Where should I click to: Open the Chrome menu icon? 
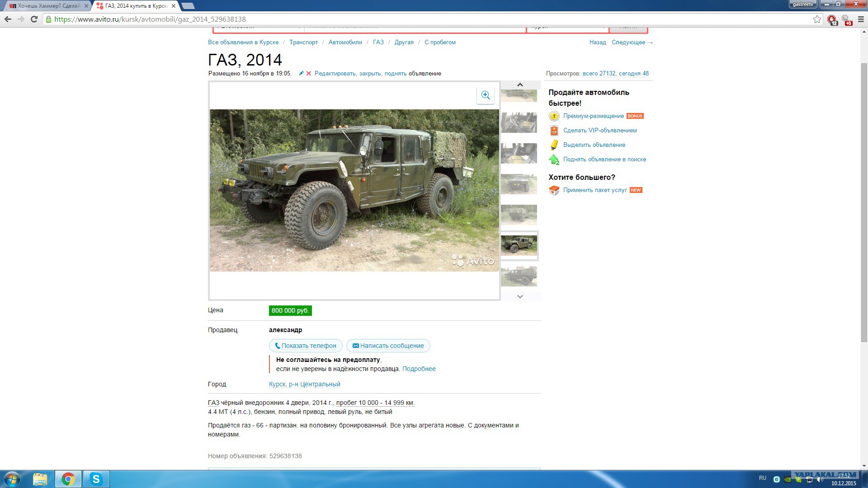(x=861, y=19)
